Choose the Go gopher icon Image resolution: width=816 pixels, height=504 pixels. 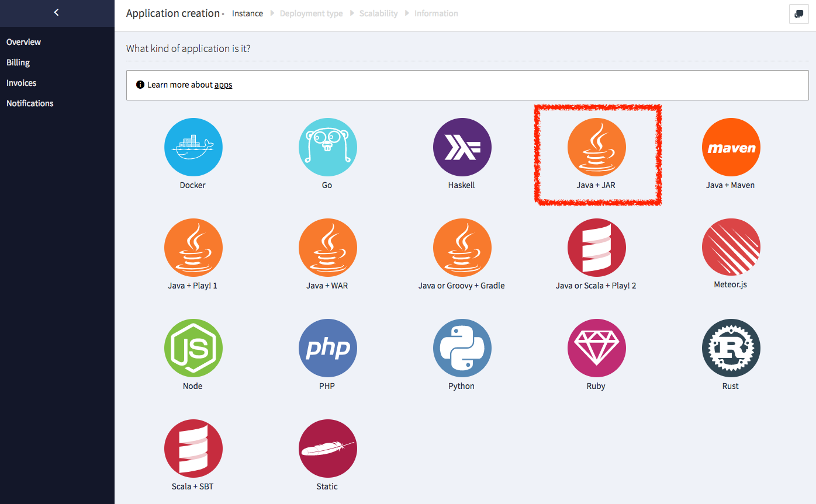[x=327, y=147]
